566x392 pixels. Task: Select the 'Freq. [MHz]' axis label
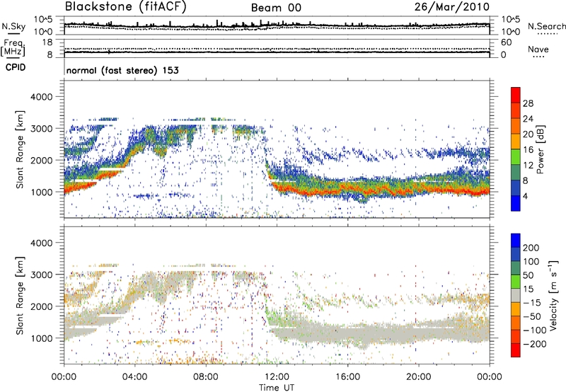(x=13, y=48)
